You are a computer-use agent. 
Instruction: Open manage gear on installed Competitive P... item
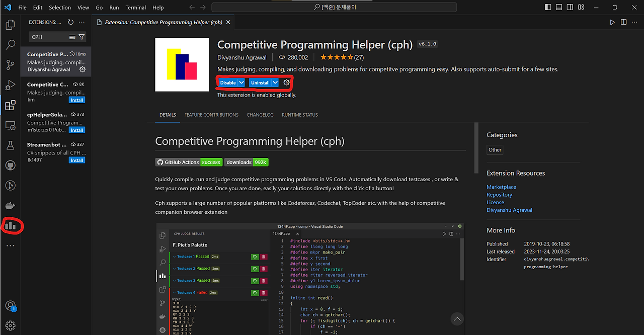tap(83, 69)
